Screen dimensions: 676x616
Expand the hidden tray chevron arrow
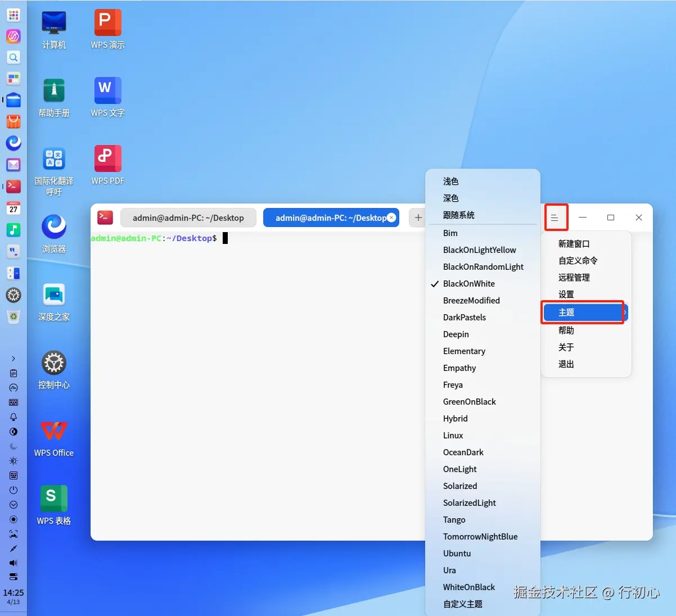click(x=13, y=359)
